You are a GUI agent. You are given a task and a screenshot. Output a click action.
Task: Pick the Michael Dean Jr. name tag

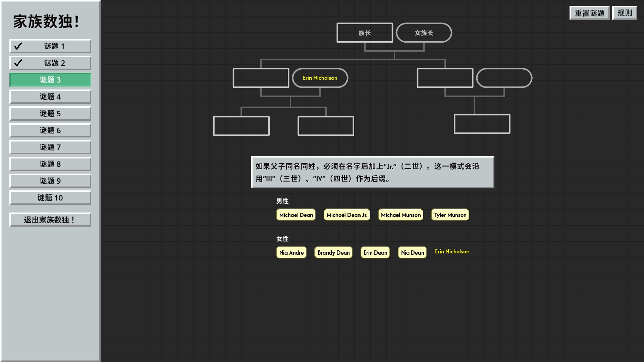point(347,215)
